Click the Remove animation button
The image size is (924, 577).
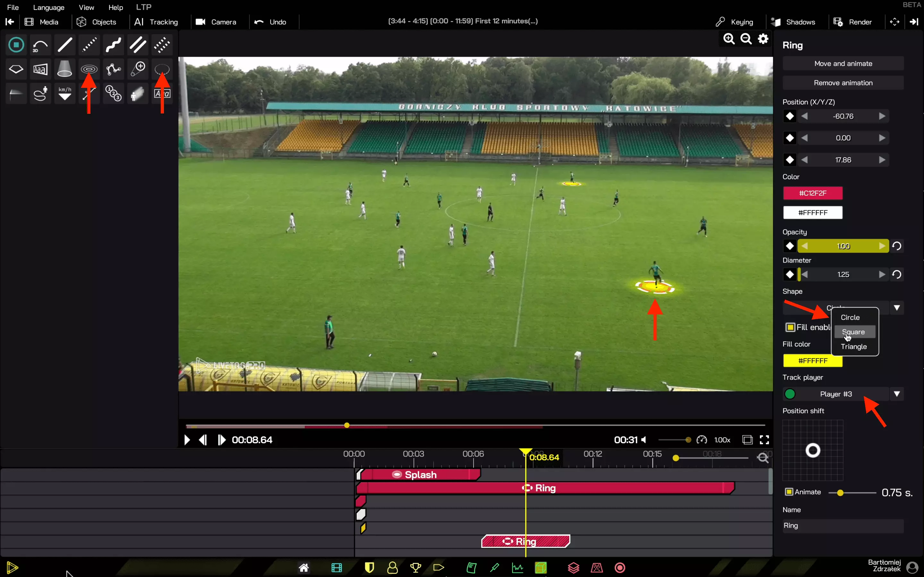point(843,83)
